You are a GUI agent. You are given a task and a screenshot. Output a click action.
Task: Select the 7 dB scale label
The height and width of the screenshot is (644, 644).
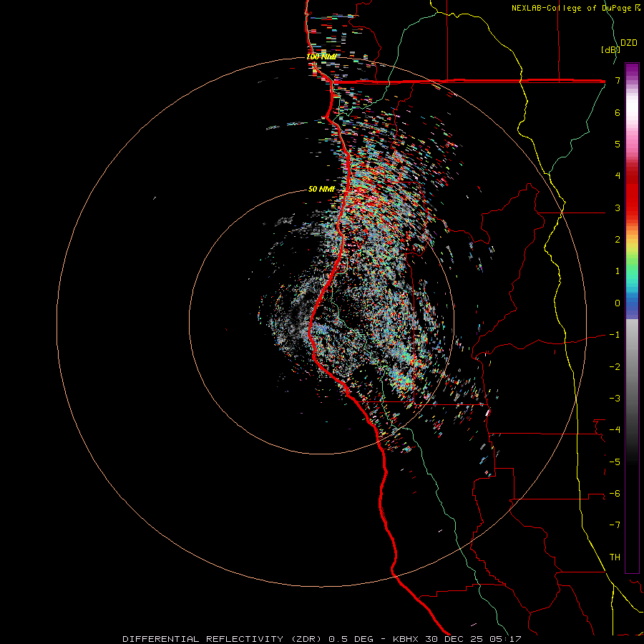pyautogui.click(x=618, y=80)
